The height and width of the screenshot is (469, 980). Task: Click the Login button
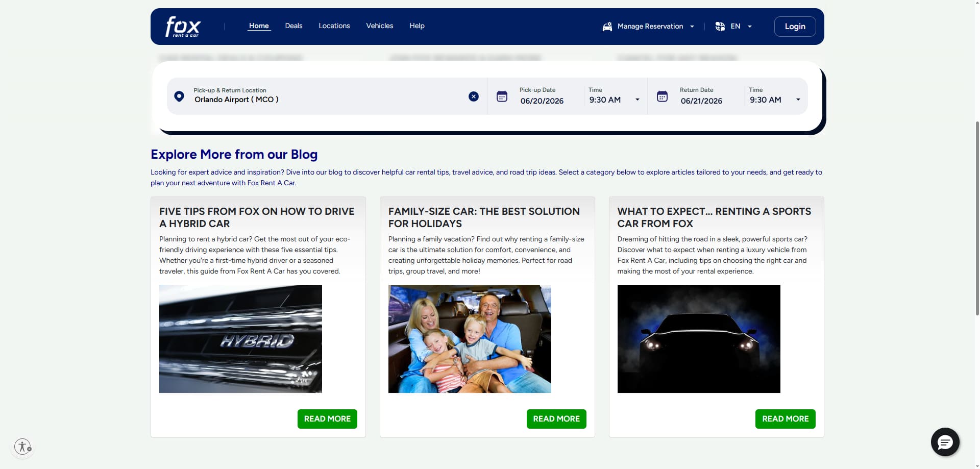click(x=795, y=27)
